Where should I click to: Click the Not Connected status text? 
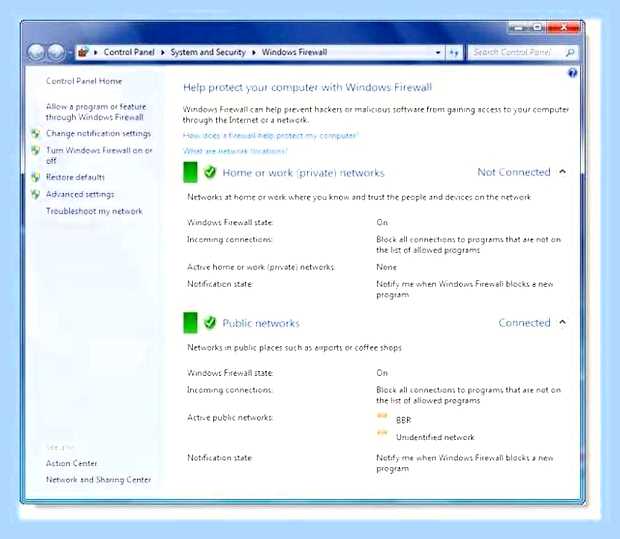(514, 172)
